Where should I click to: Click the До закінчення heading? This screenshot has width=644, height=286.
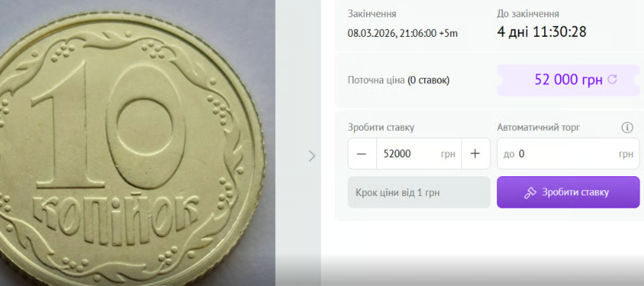click(528, 14)
